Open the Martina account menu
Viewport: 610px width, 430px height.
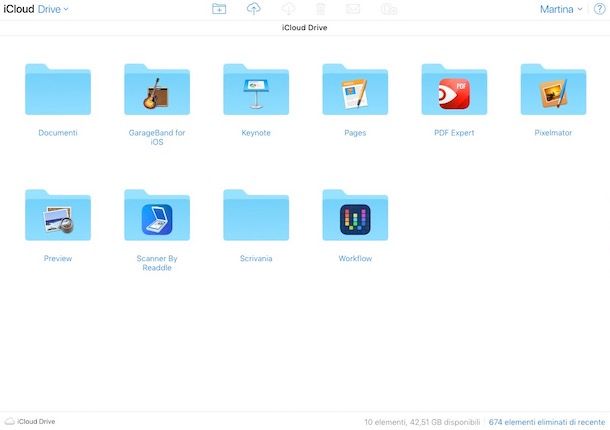click(x=561, y=9)
